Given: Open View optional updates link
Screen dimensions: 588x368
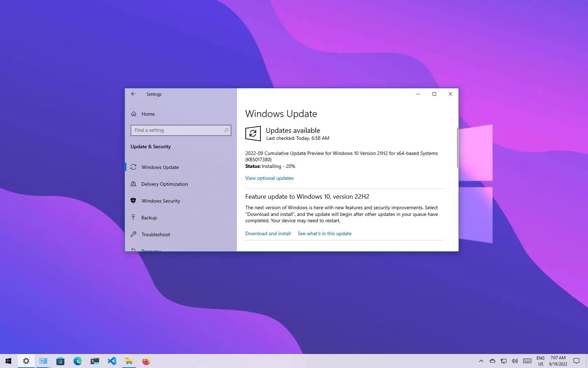Looking at the screenshot, I should click(x=269, y=178).
